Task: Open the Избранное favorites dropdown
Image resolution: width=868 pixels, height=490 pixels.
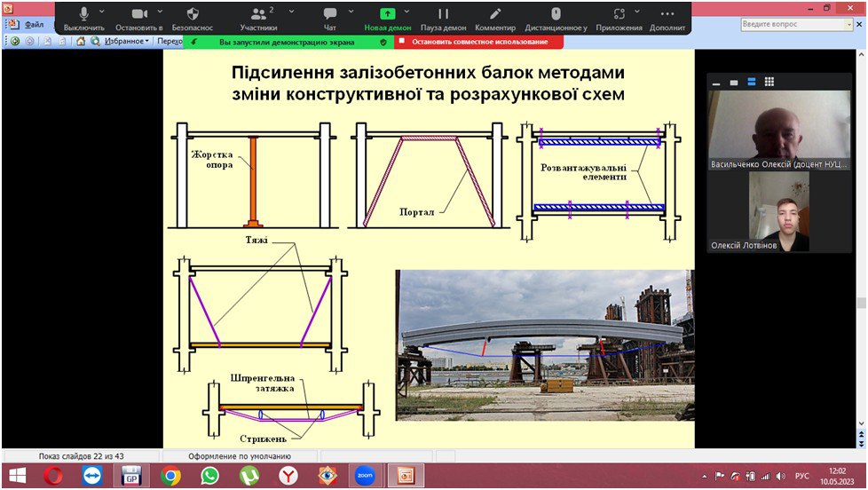Action: click(x=127, y=41)
